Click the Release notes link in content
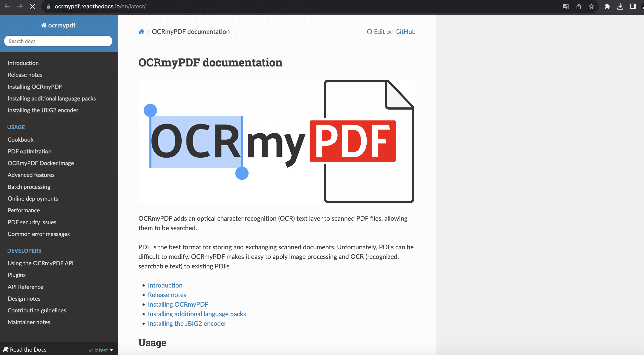The width and height of the screenshot is (644, 355). 167,295
